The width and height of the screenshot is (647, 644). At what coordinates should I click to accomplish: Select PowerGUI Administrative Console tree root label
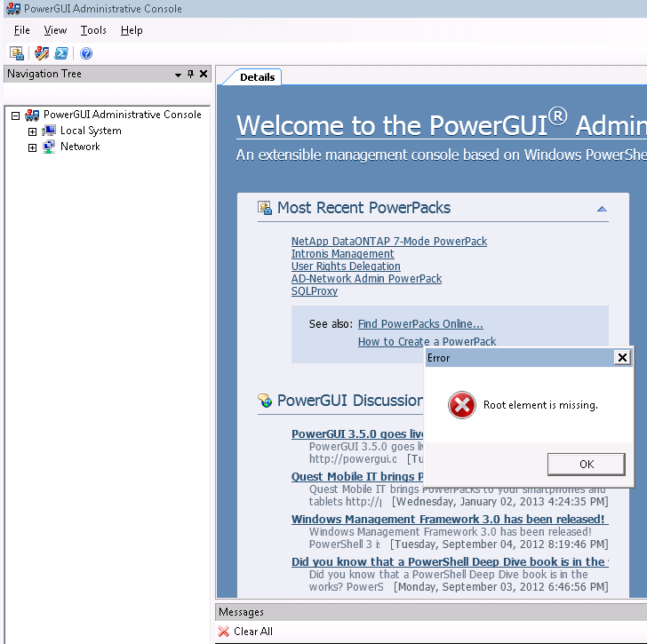click(x=123, y=115)
